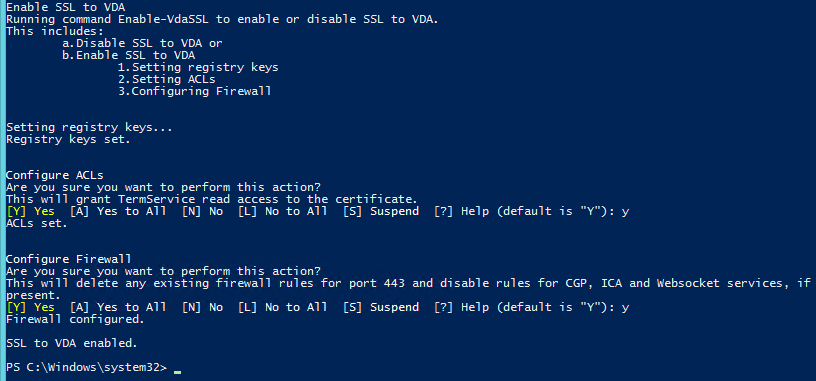Viewport: 816px width, 381px height.
Task: Click '3.Configuring Firewall' list item
Action: tap(195, 92)
